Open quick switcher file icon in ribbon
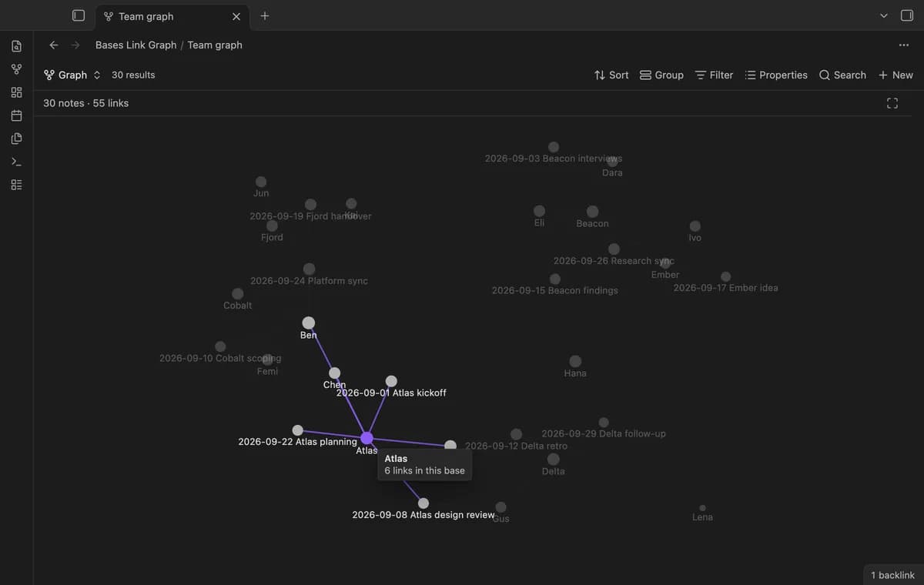 pyautogui.click(x=16, y=46)
